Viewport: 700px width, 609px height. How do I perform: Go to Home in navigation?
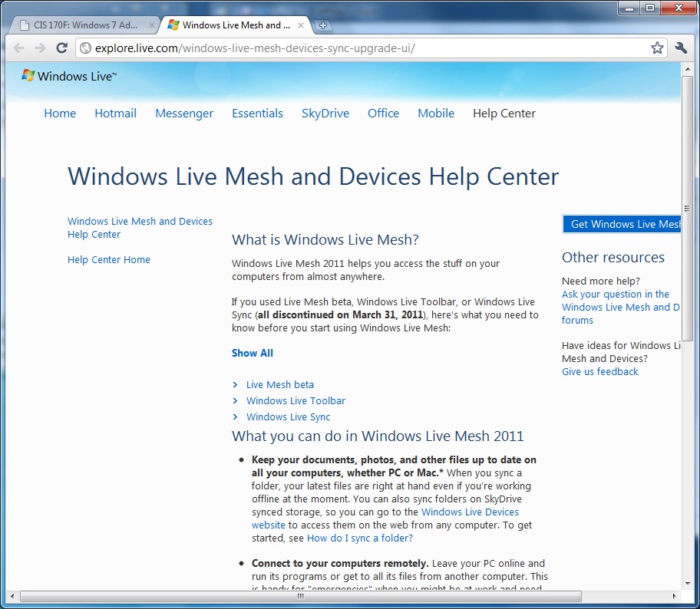pyautogui.click(x=60, y=114)
